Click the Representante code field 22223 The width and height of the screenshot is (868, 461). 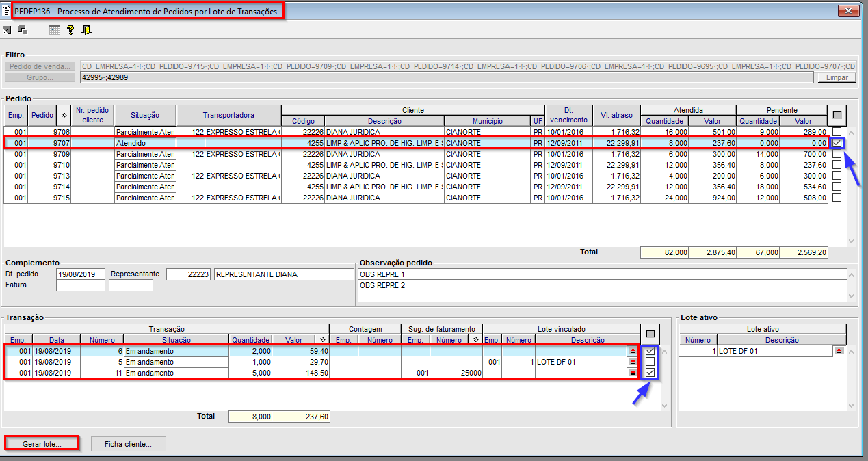[x=188, y=274]
